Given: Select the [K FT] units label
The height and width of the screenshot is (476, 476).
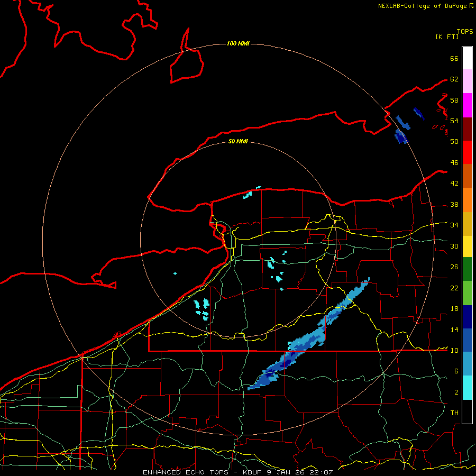Looking at the screenshot, I should click(x=447, y=36).
